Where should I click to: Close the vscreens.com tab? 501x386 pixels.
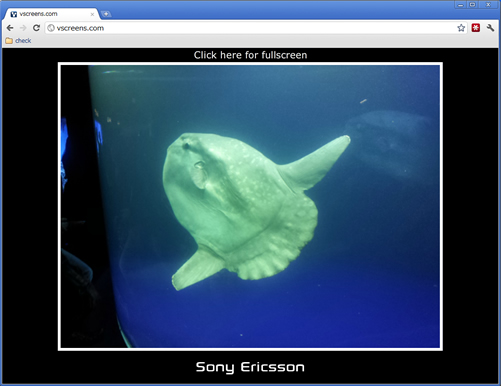(x=92, y=14)
